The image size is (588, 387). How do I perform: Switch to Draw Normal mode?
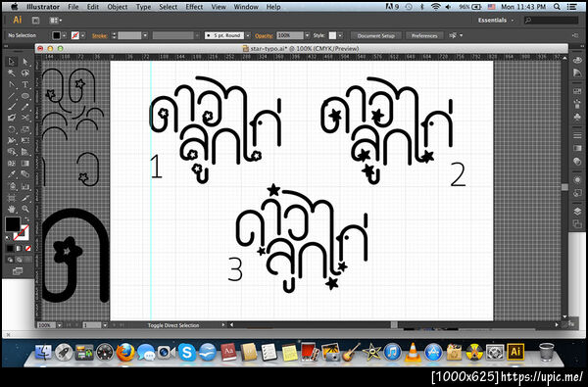[x=10, y=259]
